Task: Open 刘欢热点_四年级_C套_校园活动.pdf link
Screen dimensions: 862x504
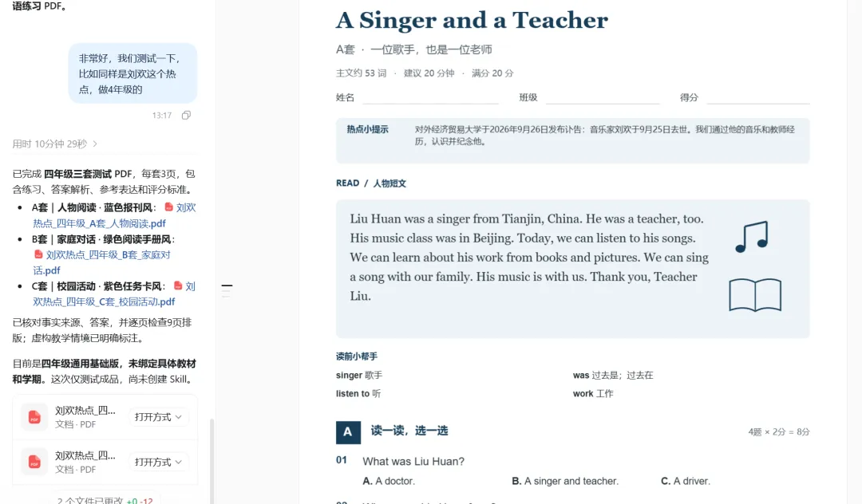Action: (114, 293)
